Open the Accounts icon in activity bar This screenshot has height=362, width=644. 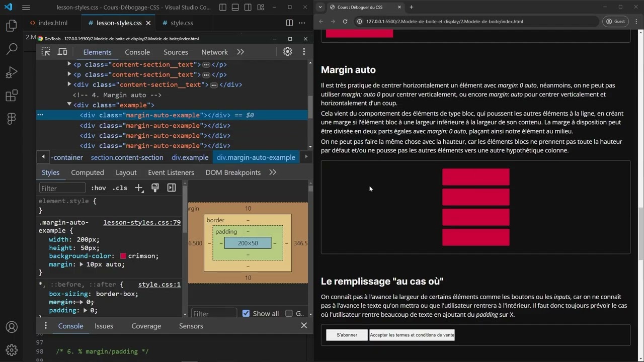tap(12, 327)
